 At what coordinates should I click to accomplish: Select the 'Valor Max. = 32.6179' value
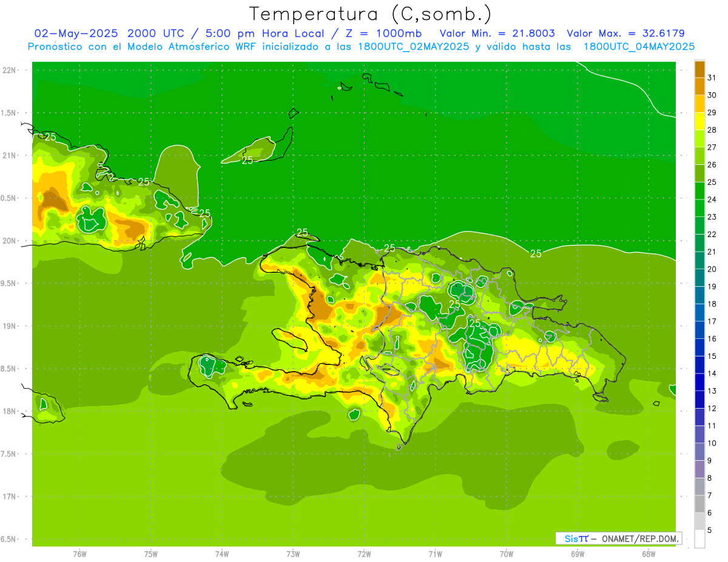coord(625,33)
